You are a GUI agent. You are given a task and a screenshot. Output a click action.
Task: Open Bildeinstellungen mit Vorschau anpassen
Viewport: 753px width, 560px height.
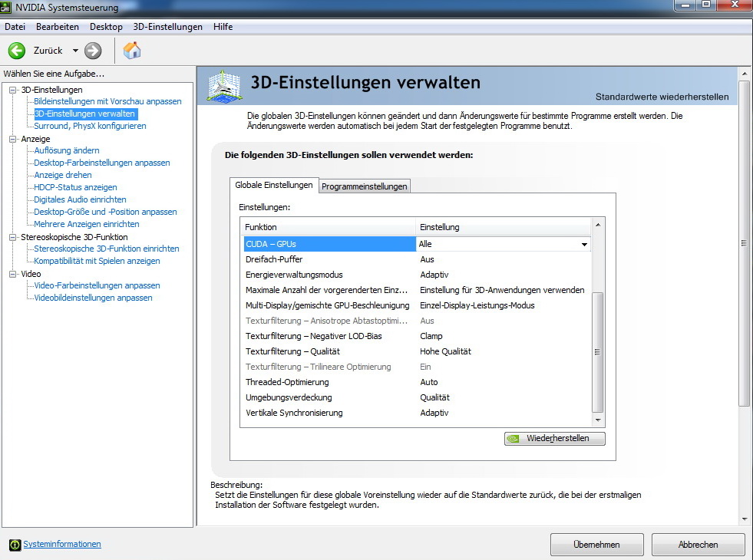tap(107, 101)
